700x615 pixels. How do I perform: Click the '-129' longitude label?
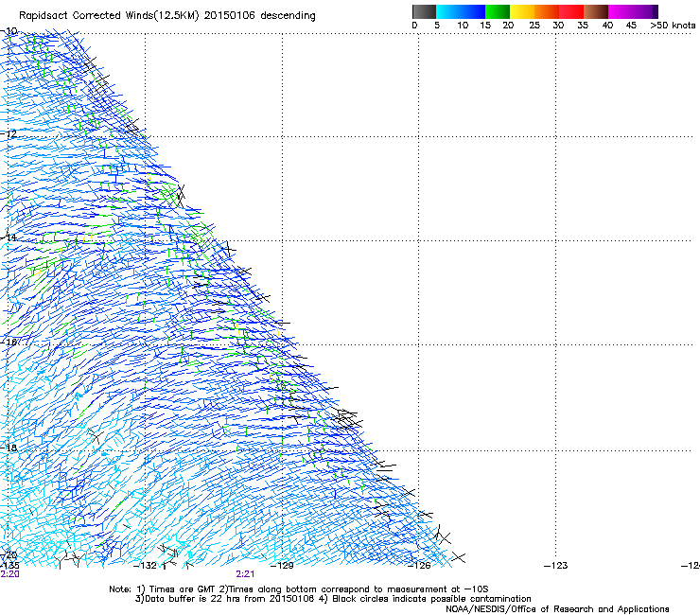[282, 566]
